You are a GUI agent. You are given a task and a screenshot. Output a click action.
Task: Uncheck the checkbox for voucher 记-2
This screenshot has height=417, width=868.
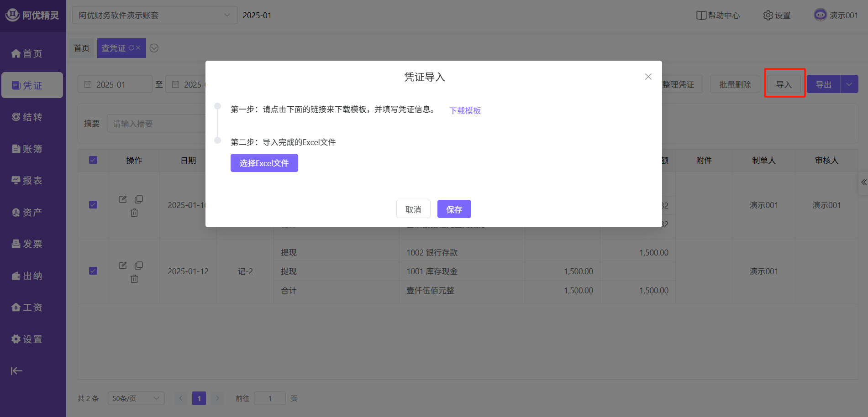click(93, 271)
